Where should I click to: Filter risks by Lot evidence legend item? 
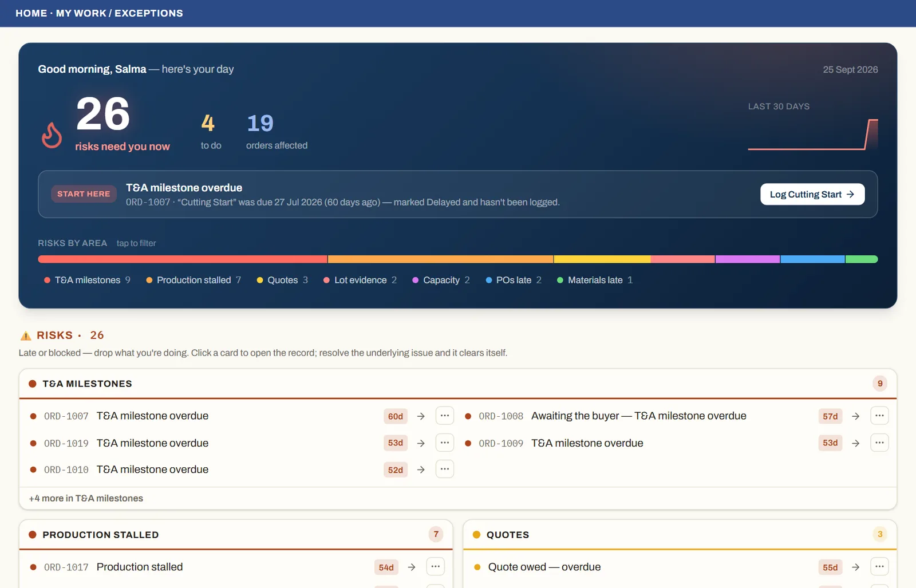click(x=360, y=280)
